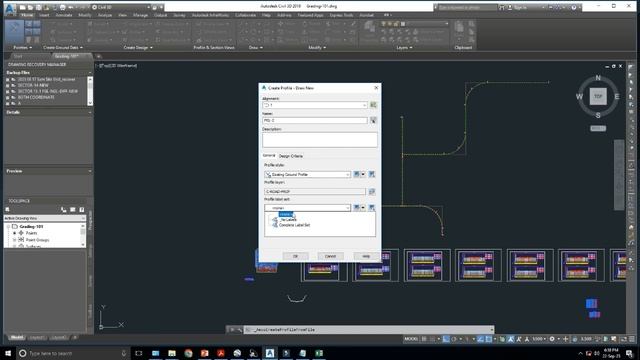Click Task View icon on taskbar
The width and height of the screenshot is (640, 360).
tap(139, 353)
